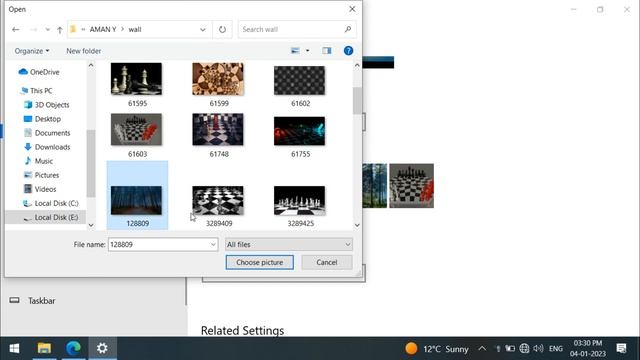Open the Recent locations chevron

(x=47, y=29)
